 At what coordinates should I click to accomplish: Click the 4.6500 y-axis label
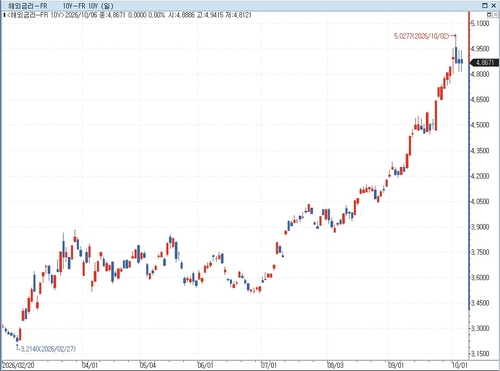pos(480,99)
